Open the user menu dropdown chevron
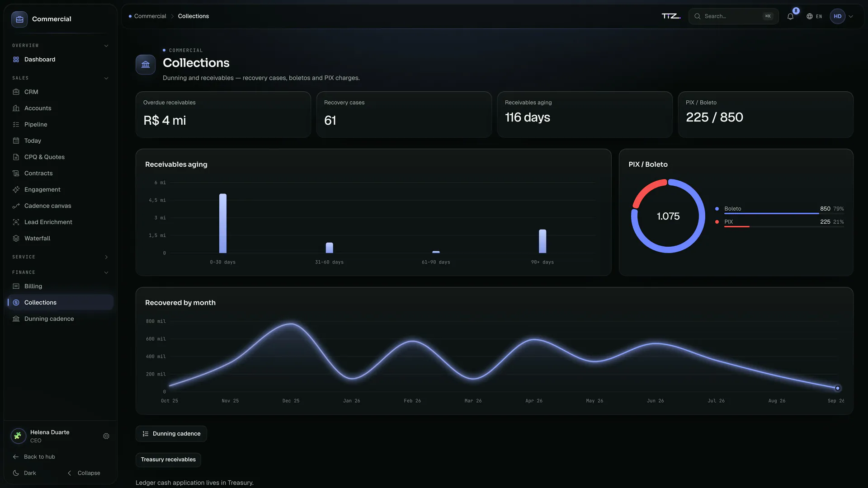Viewport: 868px width, 488px height. 851,16
